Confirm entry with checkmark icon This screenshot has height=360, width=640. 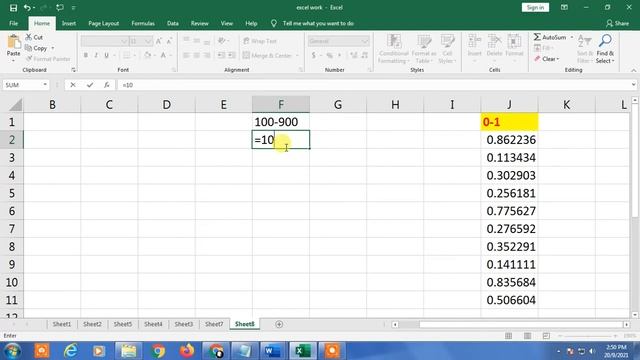[90, 85]
